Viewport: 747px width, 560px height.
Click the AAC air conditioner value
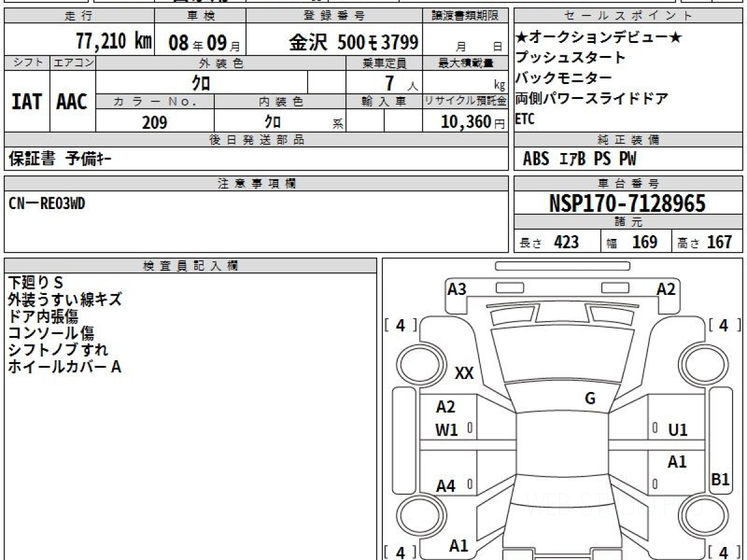pyautogui.click(x=72, y=102)
